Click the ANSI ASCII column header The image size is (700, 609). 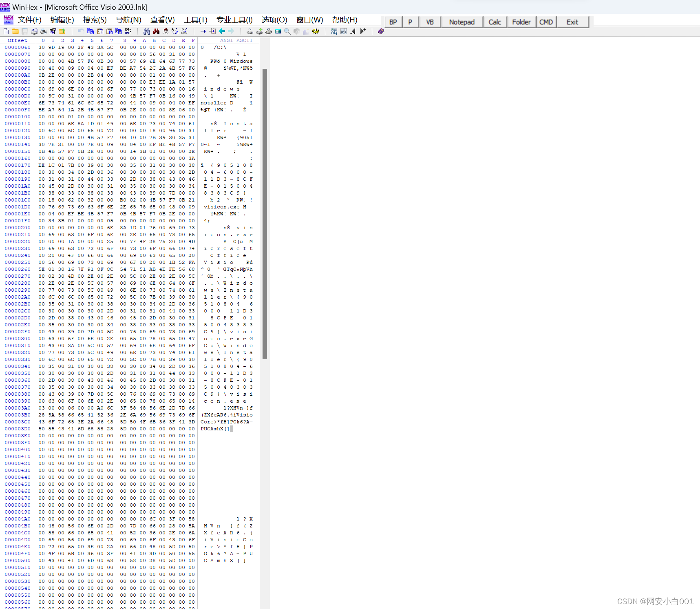[x=236, y=40]
